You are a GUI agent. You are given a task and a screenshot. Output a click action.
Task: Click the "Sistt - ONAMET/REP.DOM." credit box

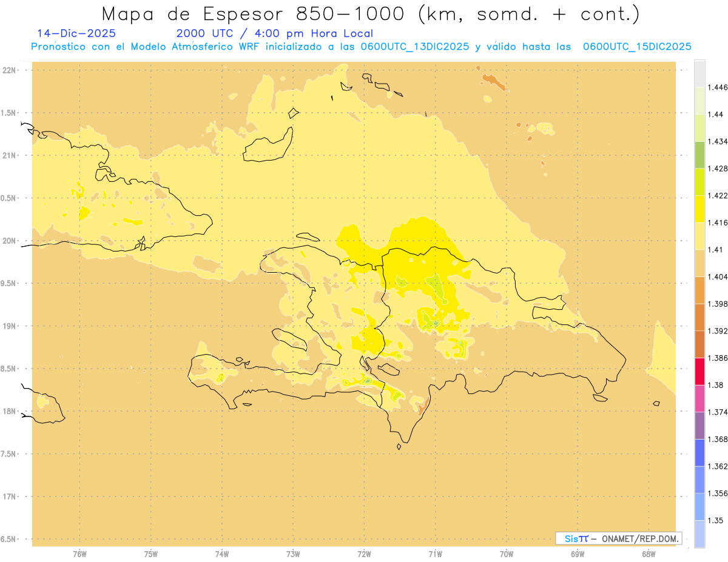618,538
